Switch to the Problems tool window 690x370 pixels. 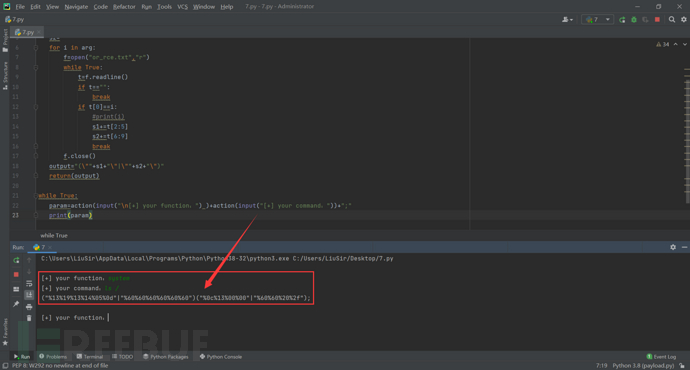[53, 357]
